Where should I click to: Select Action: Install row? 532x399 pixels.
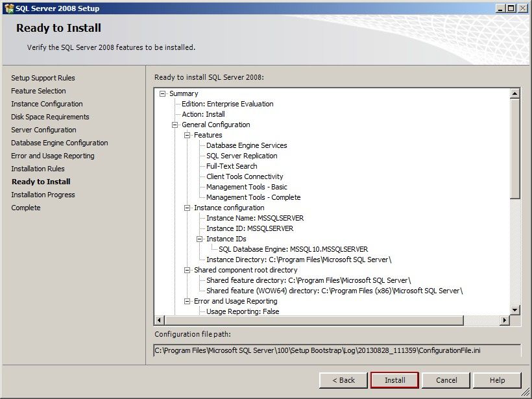[203, 114]
